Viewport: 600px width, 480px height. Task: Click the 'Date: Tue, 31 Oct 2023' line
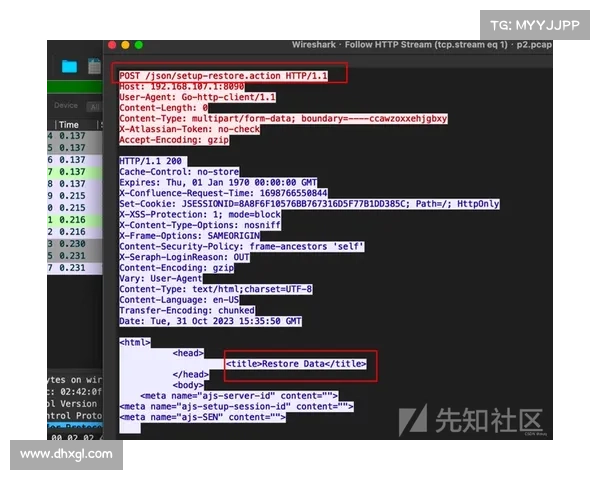point(210,322)
